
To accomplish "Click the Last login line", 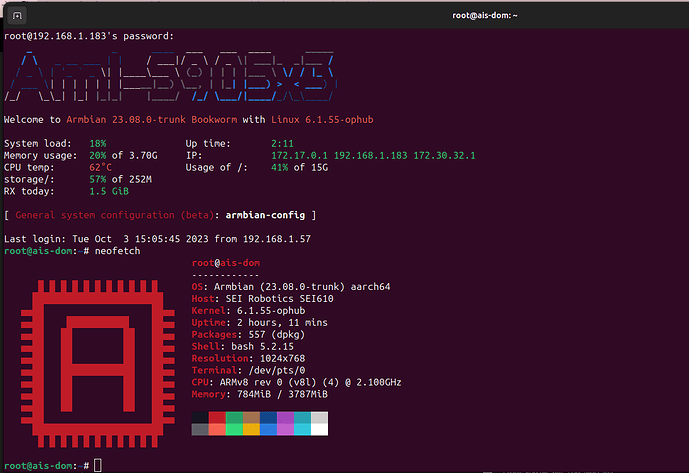I will tap(157, 239).
